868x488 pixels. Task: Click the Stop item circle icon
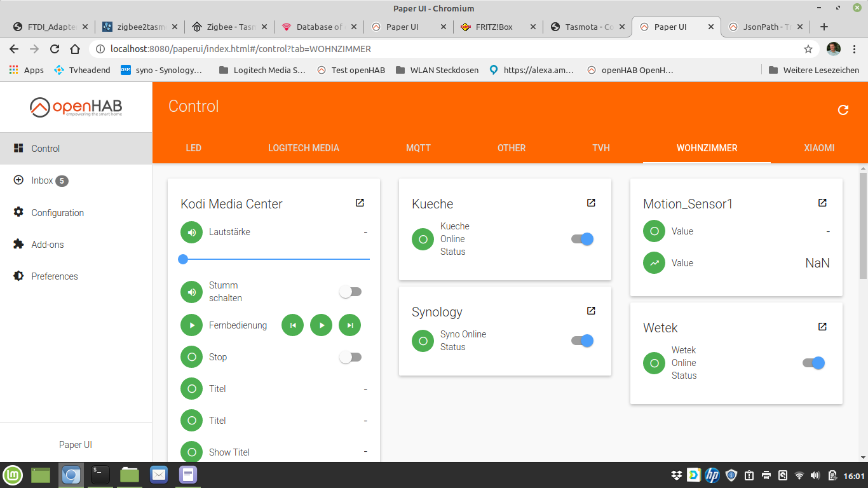pos(191,357)
